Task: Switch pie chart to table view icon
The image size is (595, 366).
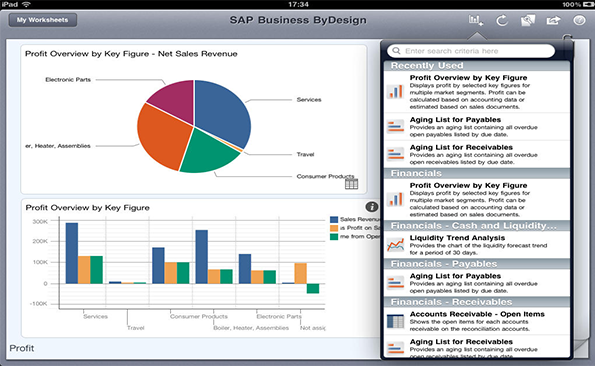Action: click(x=351, y=184)
